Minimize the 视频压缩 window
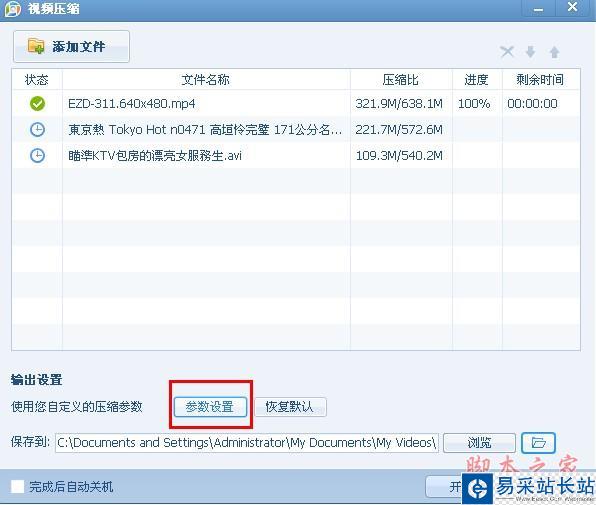The width and height of the screenshot is (596, 505). click(x=538, y=8)
